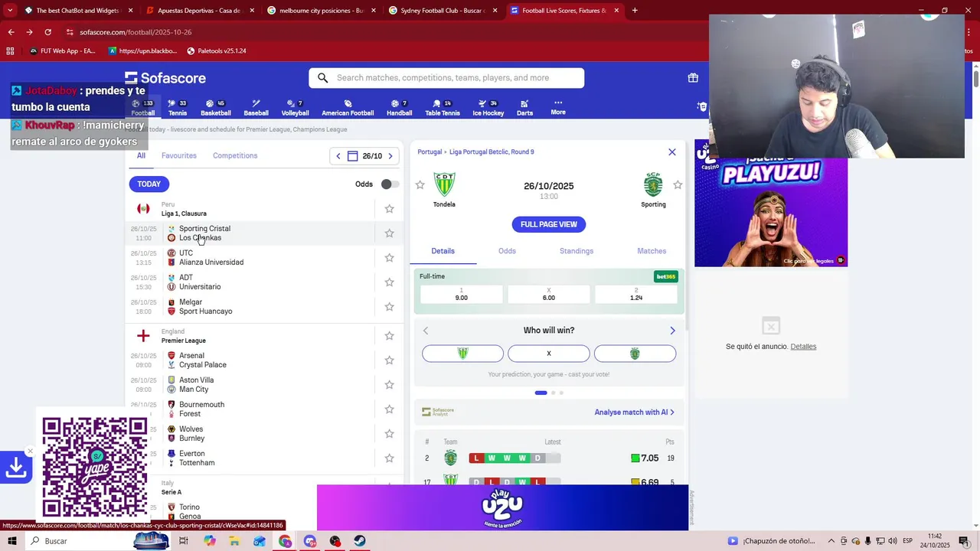Vote X draw in Who will win
980x551 pixels.
pos(549,354)
